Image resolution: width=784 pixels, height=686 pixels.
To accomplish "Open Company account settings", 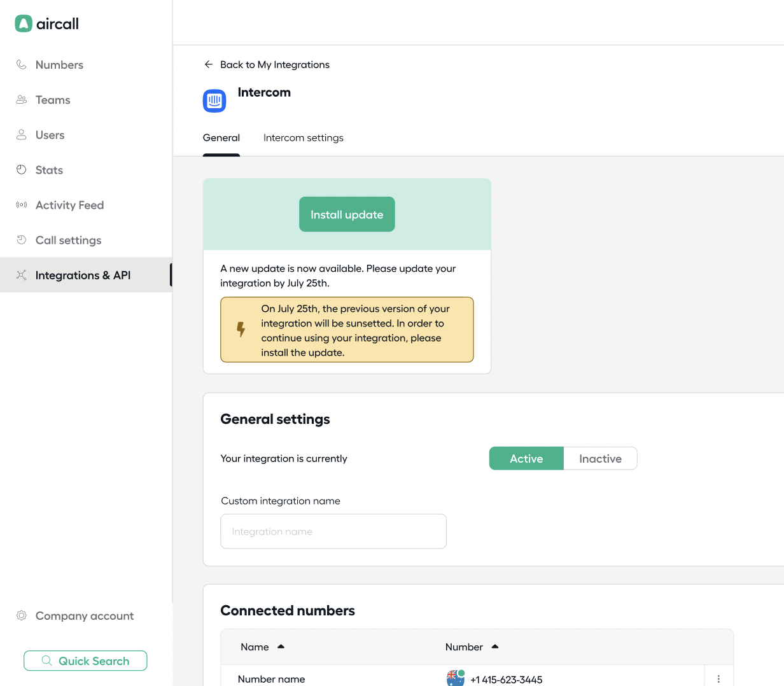I will (x=86, y=615).
